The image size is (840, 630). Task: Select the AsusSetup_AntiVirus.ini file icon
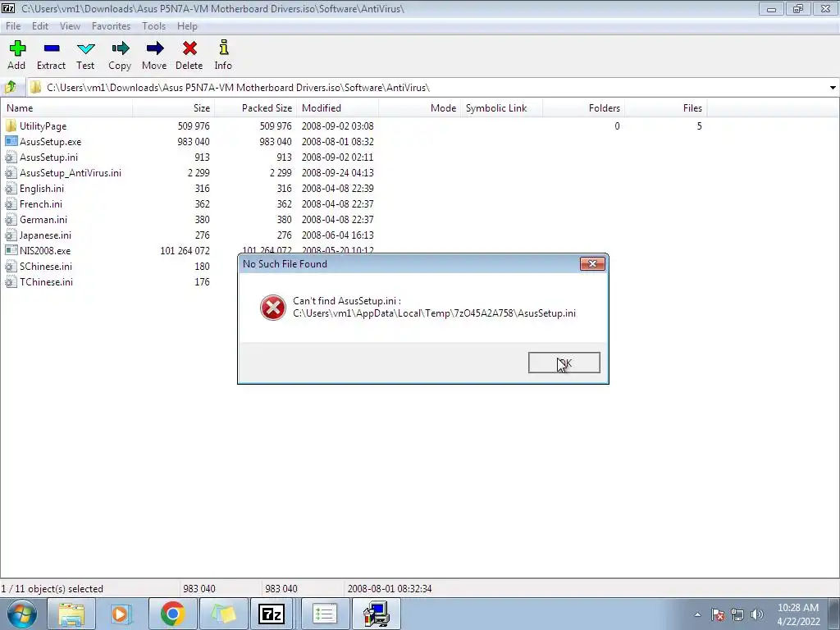(11, 172)
